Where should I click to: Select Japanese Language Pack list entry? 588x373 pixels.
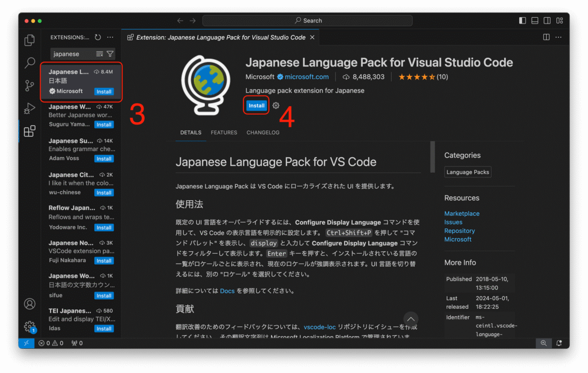(81, 81)
